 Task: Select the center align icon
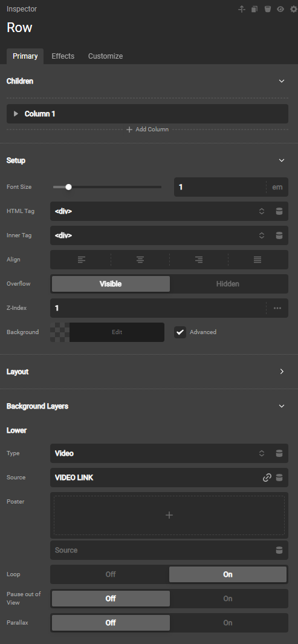tap(140, 260)
